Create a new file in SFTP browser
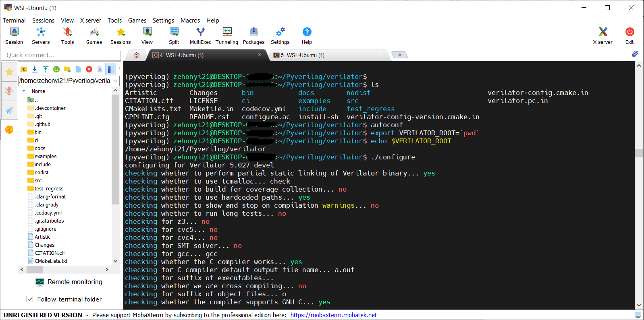644x320 pixels. click(x=78, y=69)
